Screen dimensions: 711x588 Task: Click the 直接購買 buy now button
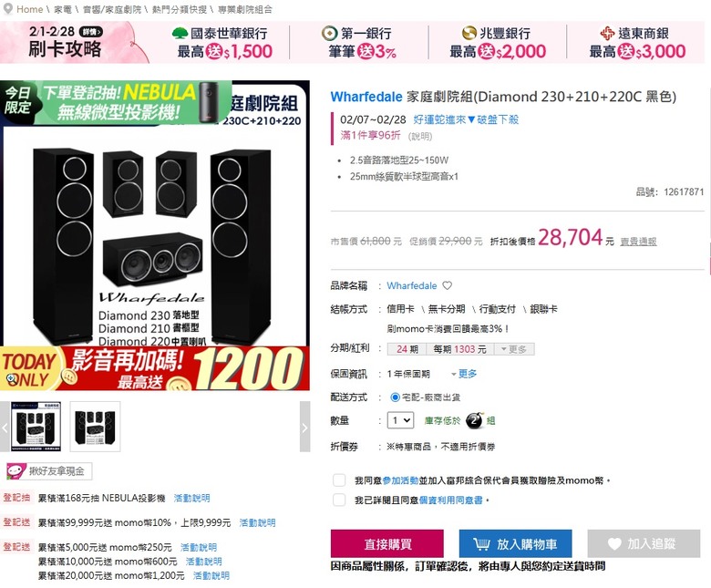coord(387,543)
